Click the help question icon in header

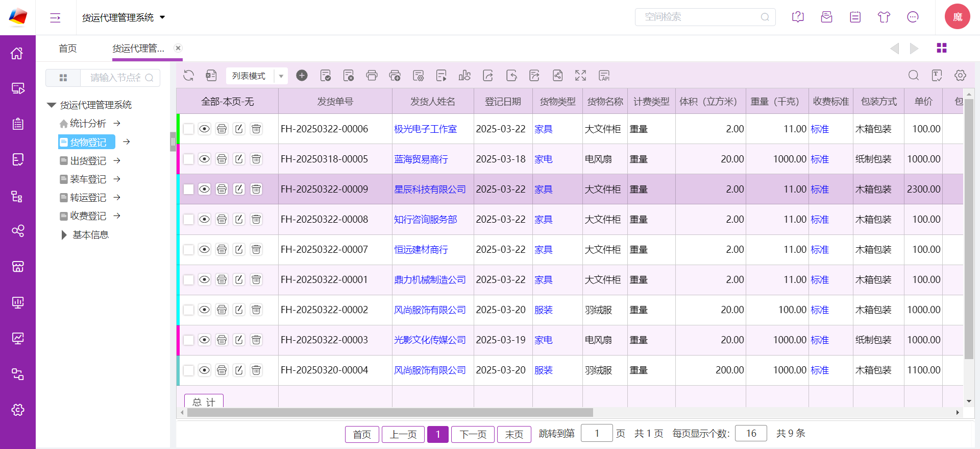click(798, 17)
